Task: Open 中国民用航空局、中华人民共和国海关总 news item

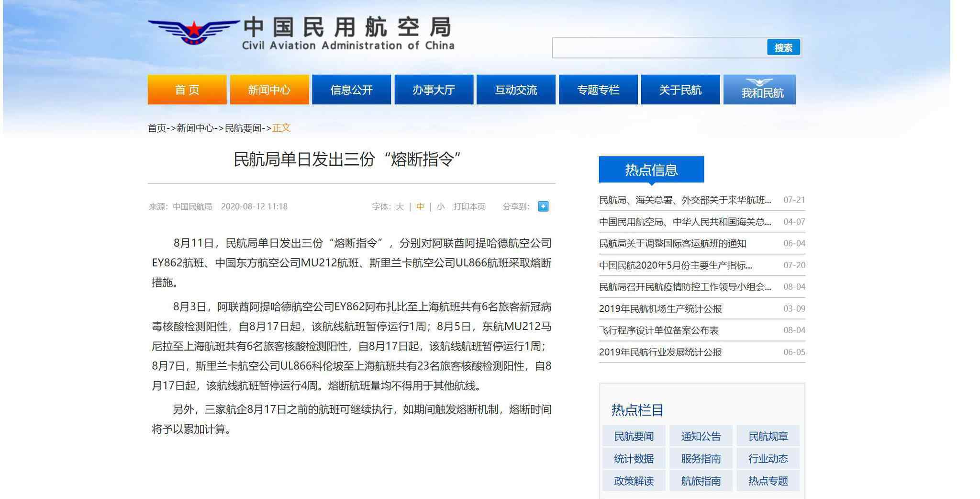Action: pyautogui.click(x=685, y=222)
